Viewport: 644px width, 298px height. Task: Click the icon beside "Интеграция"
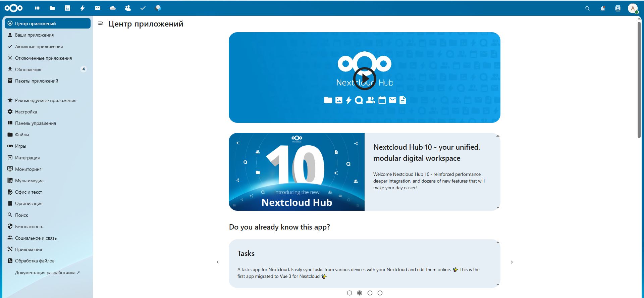(10, 157)
